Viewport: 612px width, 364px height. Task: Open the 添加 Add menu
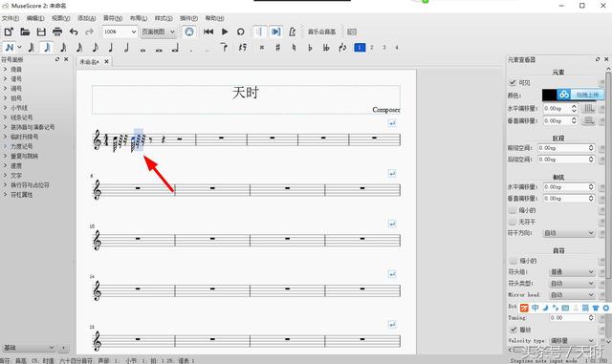(86, 18)
